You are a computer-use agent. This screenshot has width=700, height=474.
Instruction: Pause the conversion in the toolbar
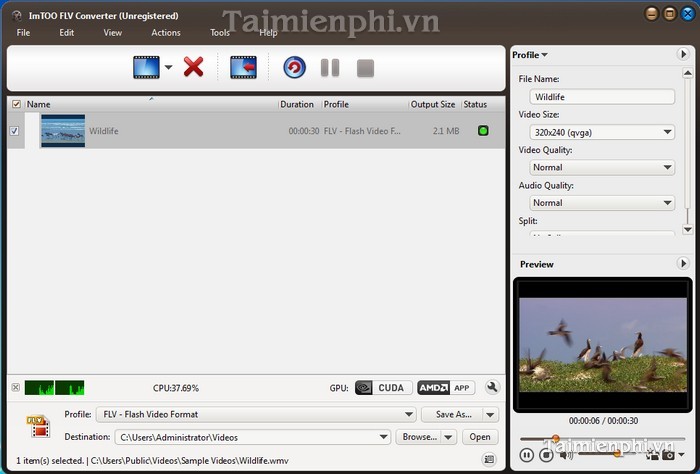click(x=330, y=68)
